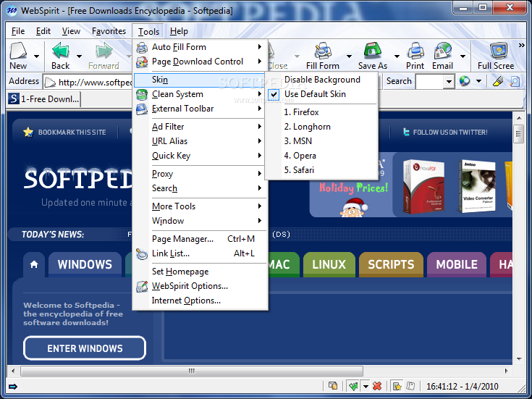Click the Email toolbar icon
This screenshot has width=532, height=399.
(x=443, y=51)
